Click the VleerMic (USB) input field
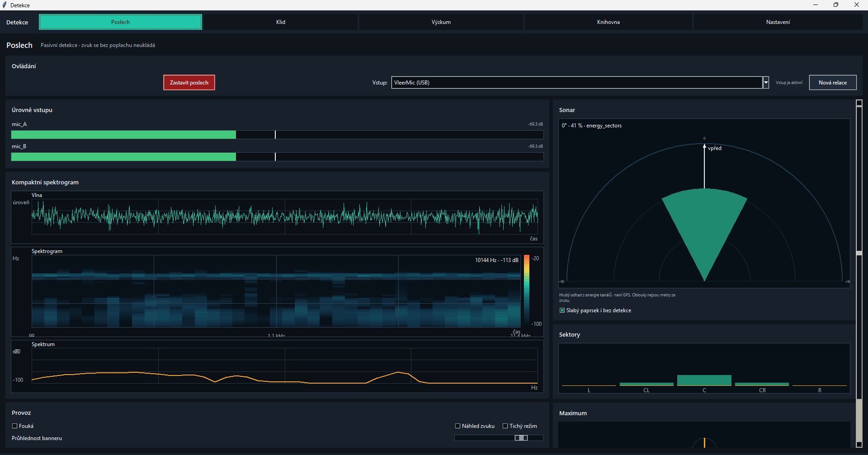 click(577, 83)
